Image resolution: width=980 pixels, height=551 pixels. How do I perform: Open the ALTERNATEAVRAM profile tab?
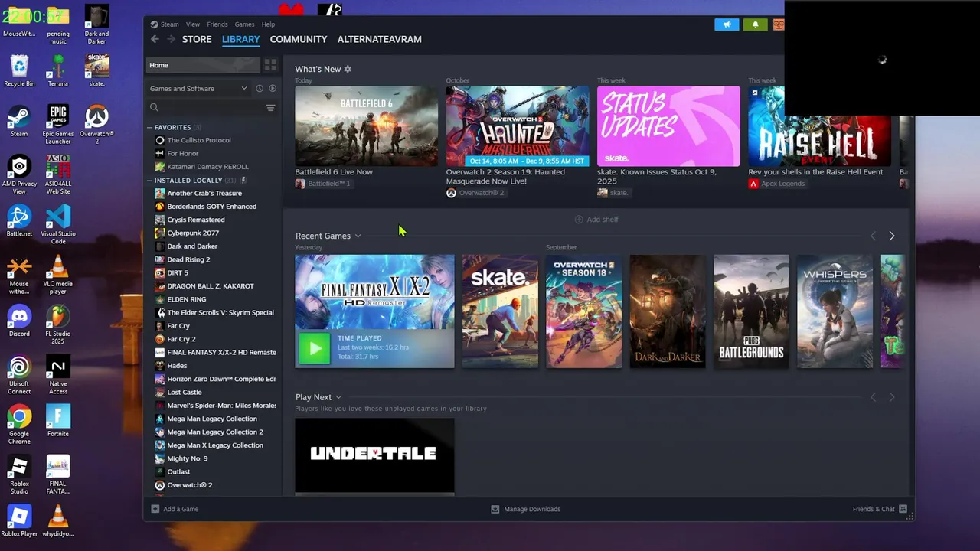pos(380,39)
